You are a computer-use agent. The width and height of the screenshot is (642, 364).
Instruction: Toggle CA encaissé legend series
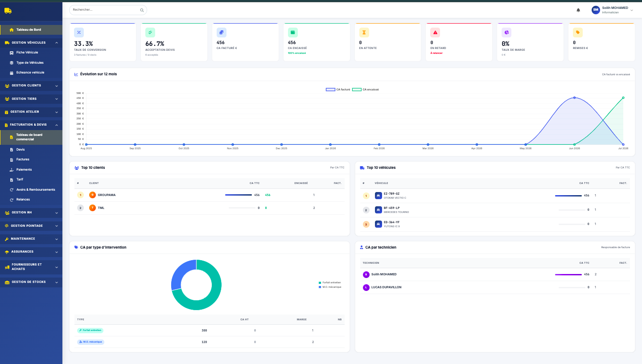point(366,90)
